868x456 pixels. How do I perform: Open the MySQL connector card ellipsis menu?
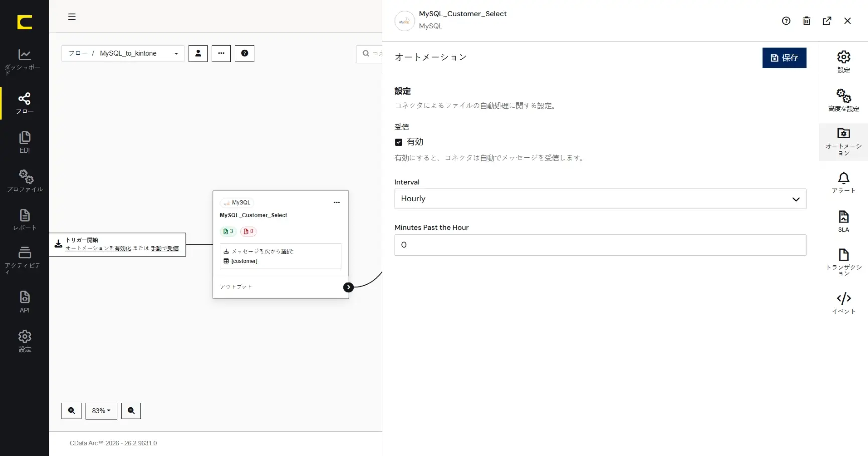click(337, 202)
